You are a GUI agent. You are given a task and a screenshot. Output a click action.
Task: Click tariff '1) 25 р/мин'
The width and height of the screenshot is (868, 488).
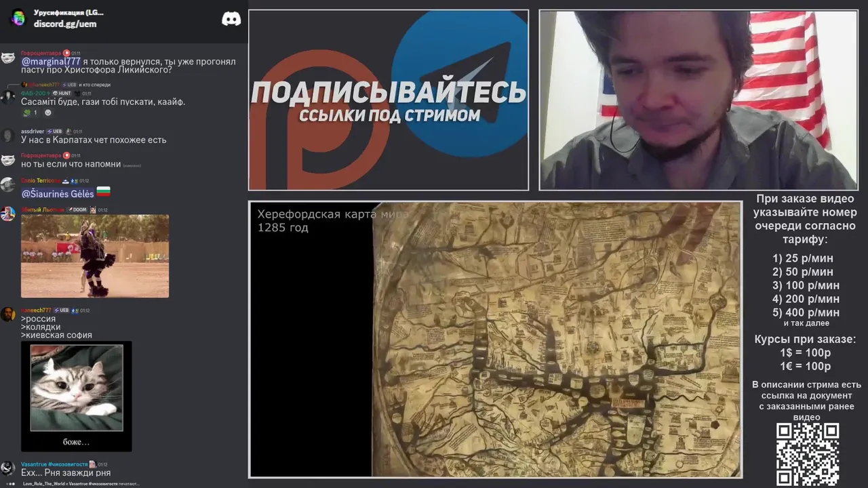coord(803,258)
